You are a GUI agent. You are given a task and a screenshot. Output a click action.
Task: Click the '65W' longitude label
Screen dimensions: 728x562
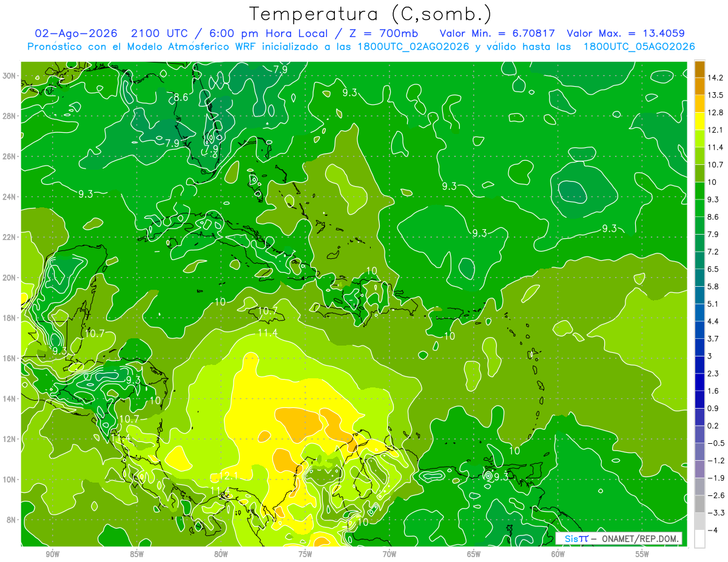pos(474,554)
